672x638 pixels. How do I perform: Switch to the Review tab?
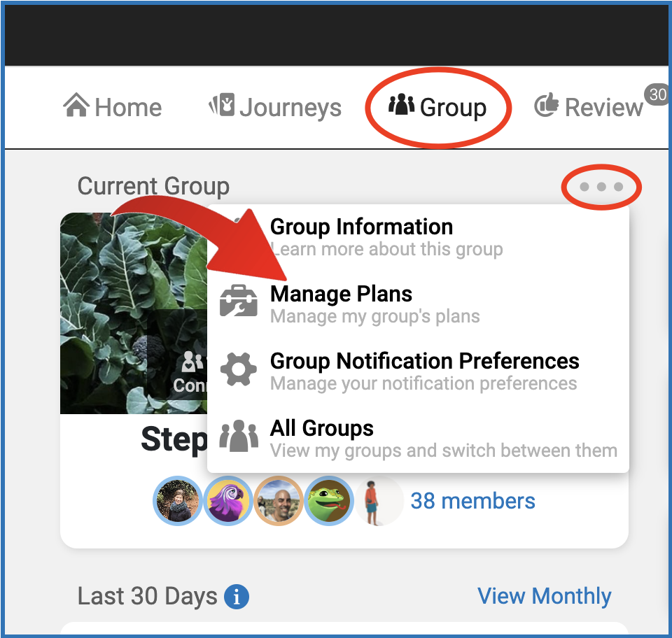point(603,107)
